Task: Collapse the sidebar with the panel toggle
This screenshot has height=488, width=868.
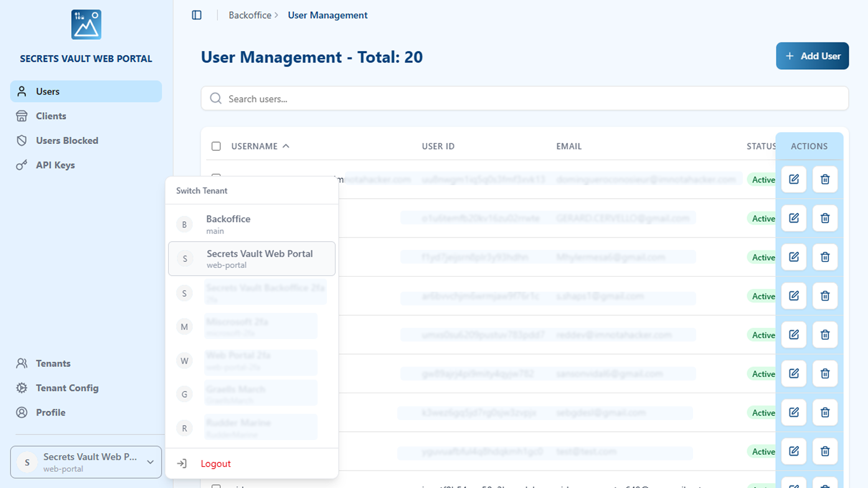Action: [196, 14]
